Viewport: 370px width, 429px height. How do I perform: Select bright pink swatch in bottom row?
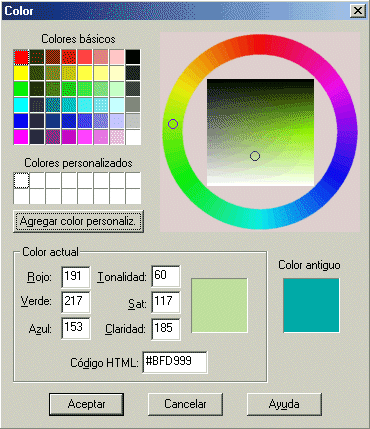[x=85, y=137]
